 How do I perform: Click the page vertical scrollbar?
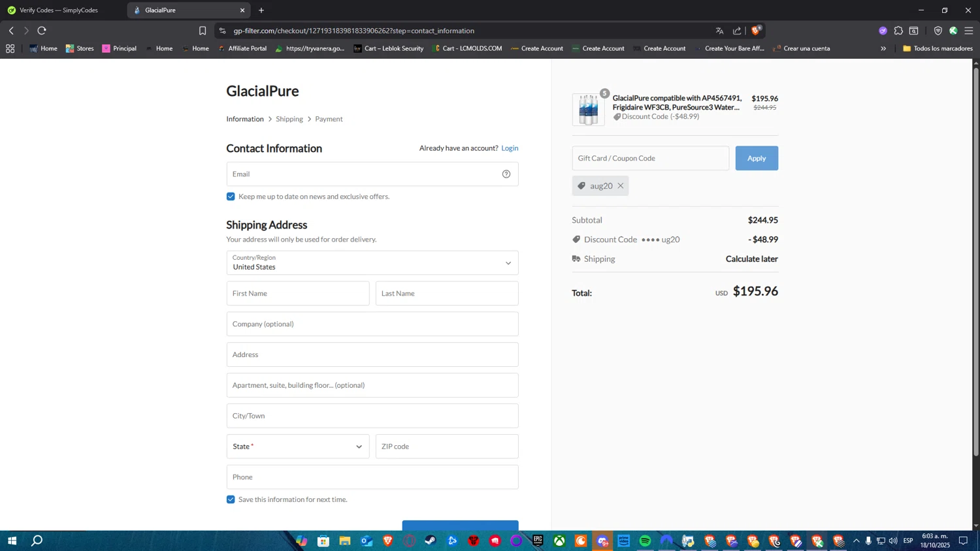(x=976, y=261)
